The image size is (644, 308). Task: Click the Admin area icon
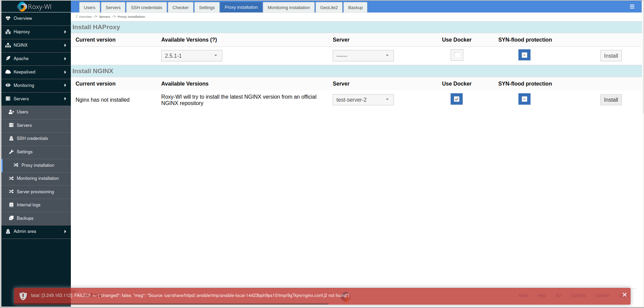pos(8,231)
